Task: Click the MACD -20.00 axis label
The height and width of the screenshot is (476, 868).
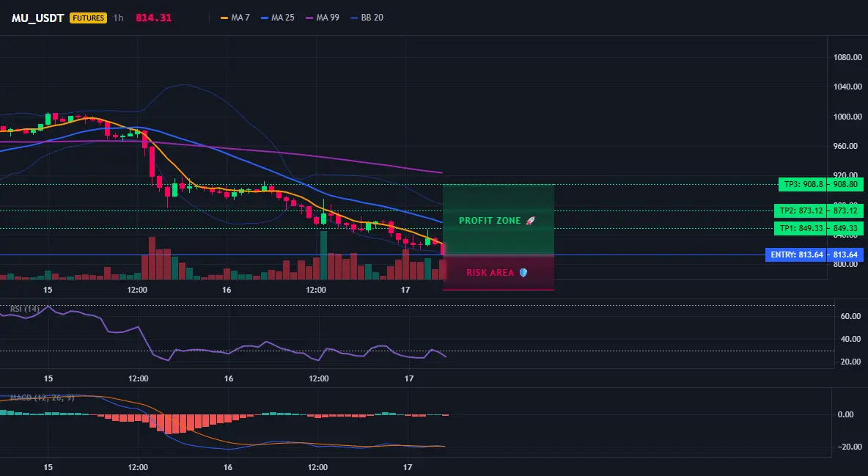Action: click(x=850, y=447)
